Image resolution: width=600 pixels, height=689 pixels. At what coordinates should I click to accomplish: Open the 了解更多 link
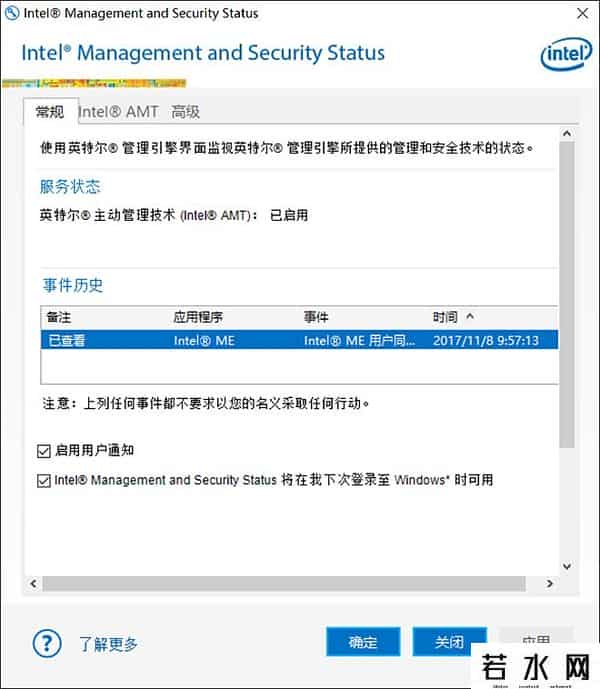[x=108, y=644]
